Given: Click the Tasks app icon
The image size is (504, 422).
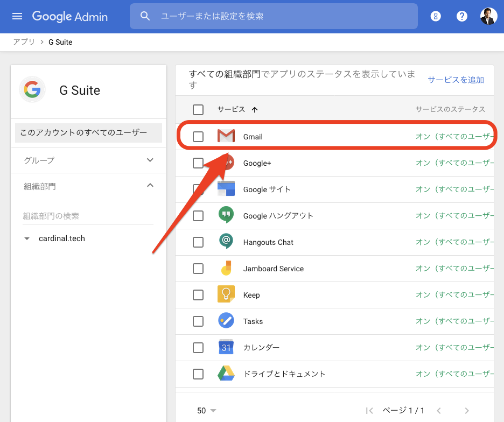Looking at the screenshot, I should coord(226,321).
